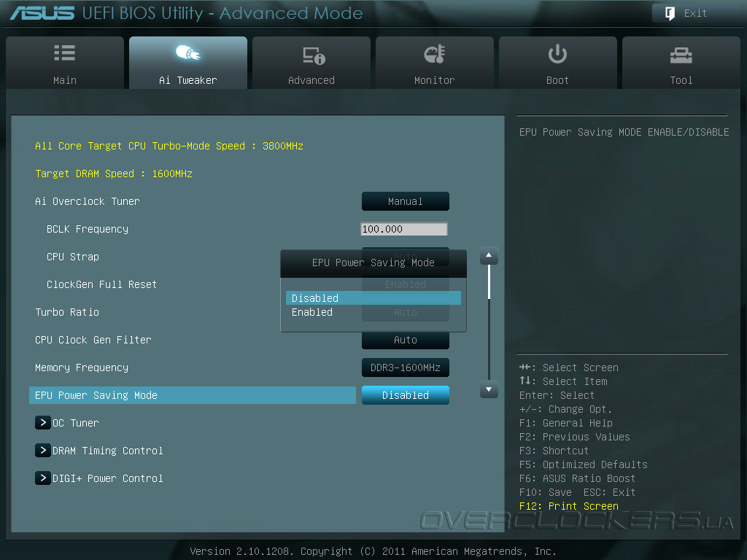747x560 pixels.
Task: Click the BIOS version copyright line
Action: coord(373,551)
